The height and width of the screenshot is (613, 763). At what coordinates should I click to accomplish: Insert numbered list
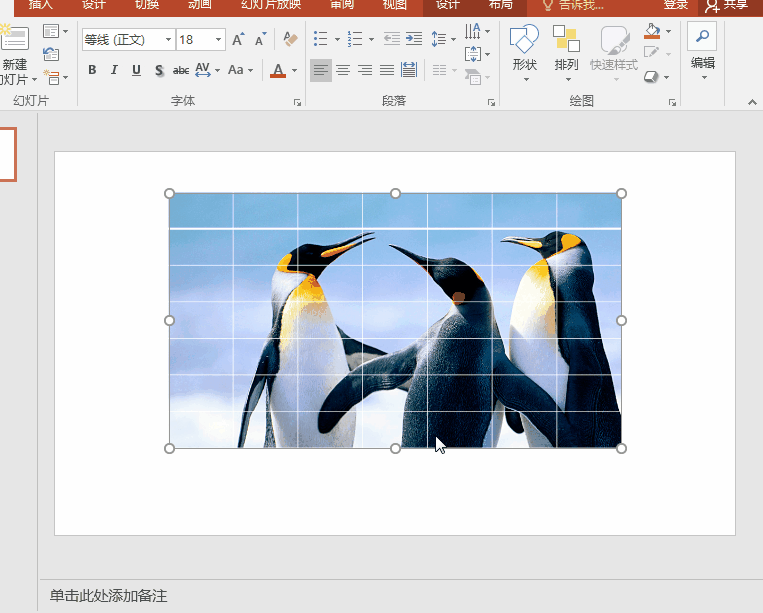coord(355,38)
